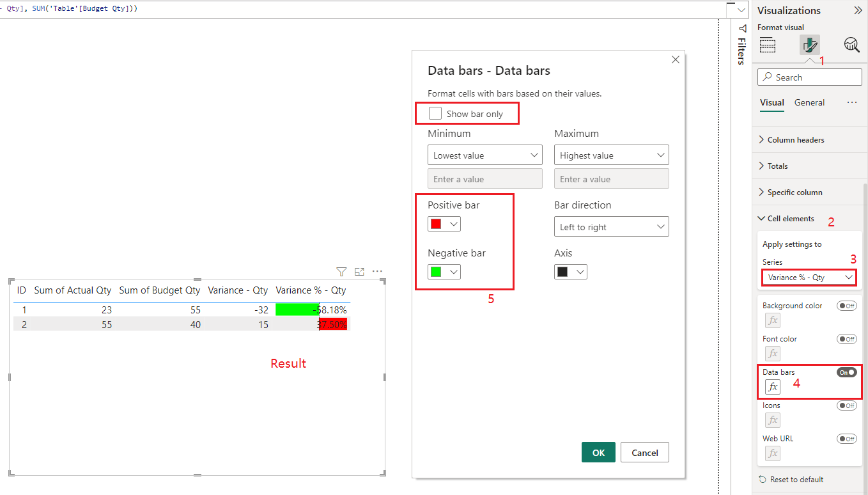Open the Build visual icon in Visualizations
868x495 pixels.
point(768,45)
